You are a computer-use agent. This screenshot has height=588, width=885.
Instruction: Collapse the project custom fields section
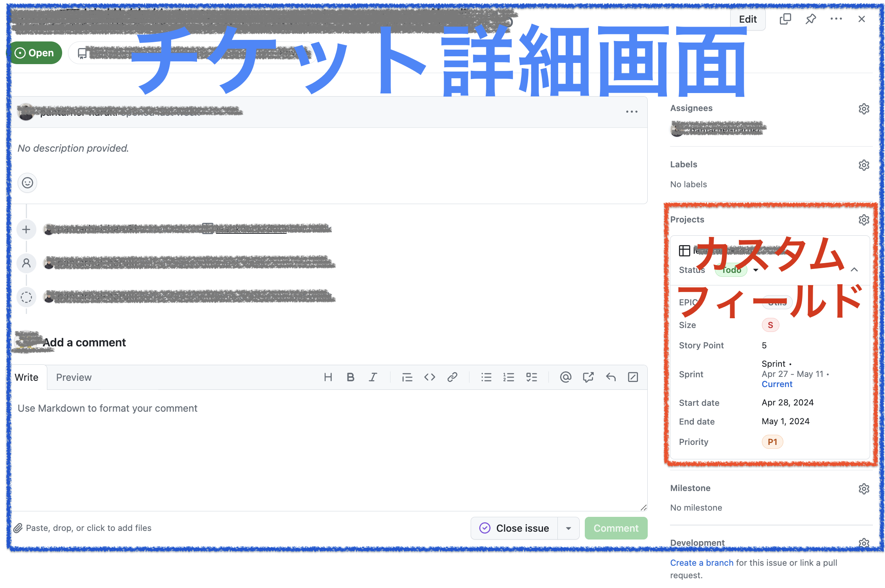point(855,270)
